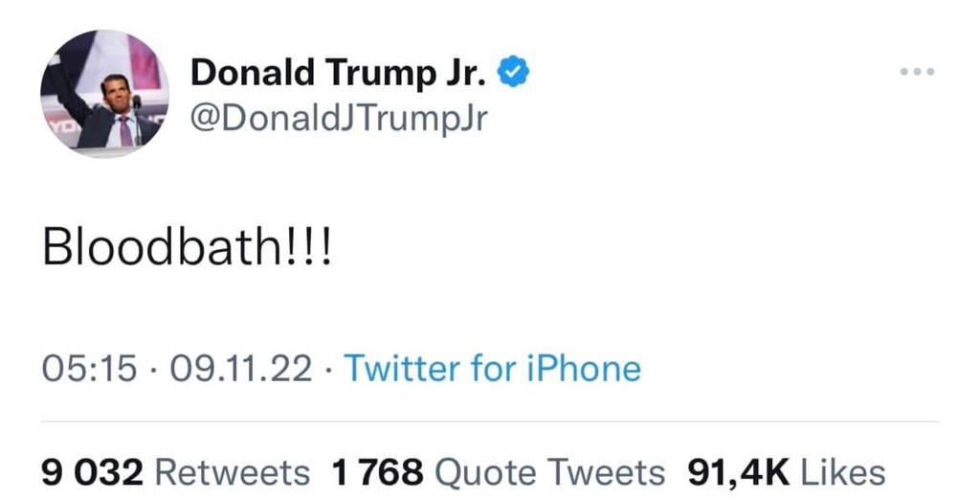Open Donald Trump Jr.'s profile picture

pos(105,94)
